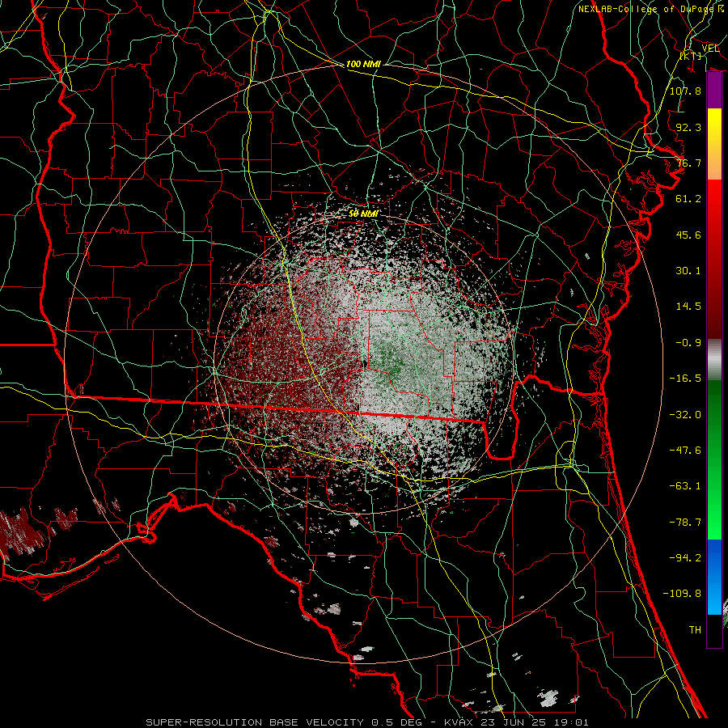Click the purple segment of the color bar

pyautogui.click(x=714, y=91)
